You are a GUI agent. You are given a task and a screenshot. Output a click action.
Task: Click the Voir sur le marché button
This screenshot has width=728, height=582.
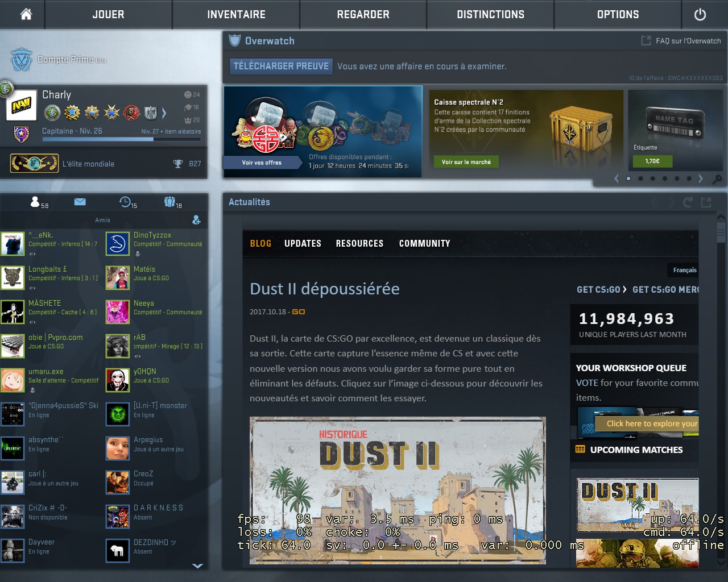[x=466, y=162]
